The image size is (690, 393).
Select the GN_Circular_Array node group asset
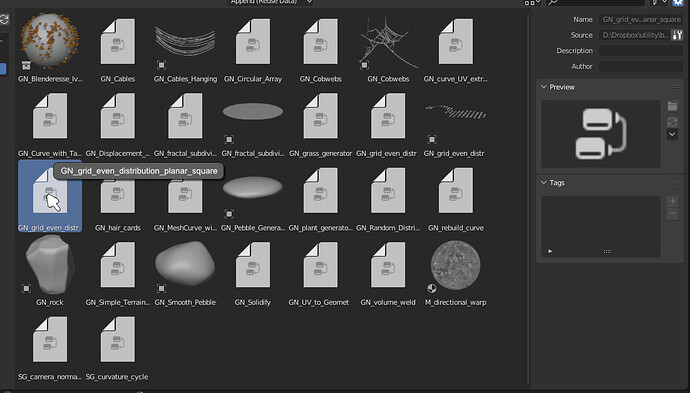tap(253, 48)
